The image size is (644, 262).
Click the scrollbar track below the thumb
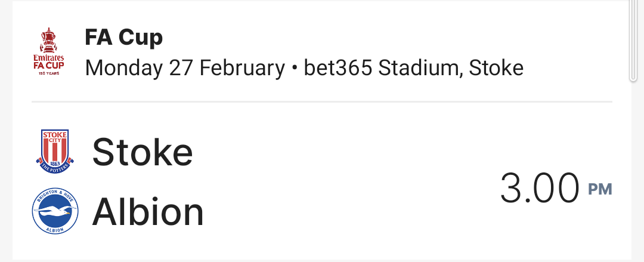click(x=634, y=171)
